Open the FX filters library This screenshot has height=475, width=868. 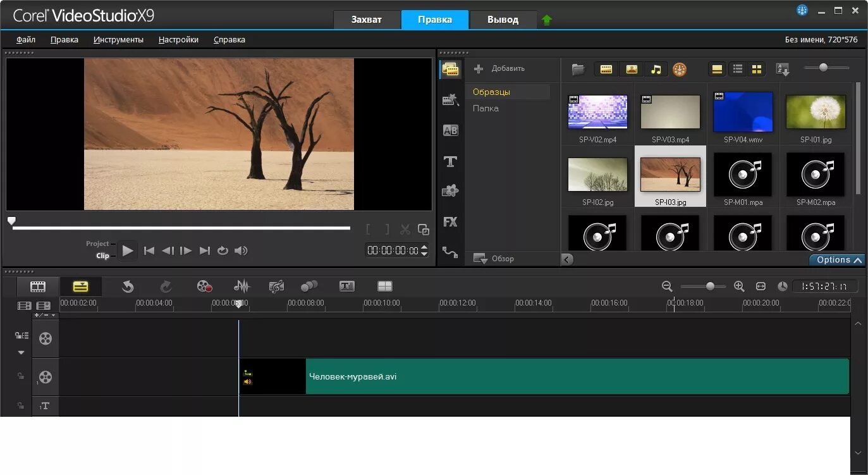point(450,222)
